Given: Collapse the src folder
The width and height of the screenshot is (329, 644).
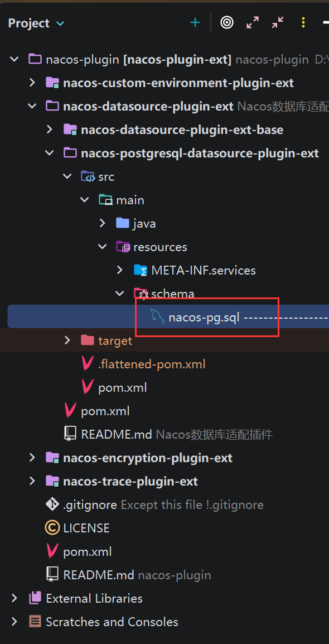Looking at the screenshot, I should click(67, 176).
